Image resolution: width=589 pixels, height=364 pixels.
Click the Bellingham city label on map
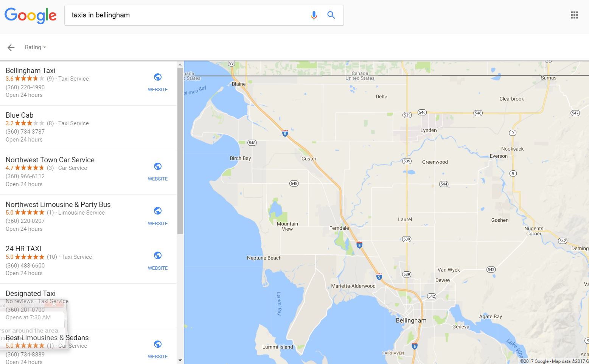(x=411, y=320)
